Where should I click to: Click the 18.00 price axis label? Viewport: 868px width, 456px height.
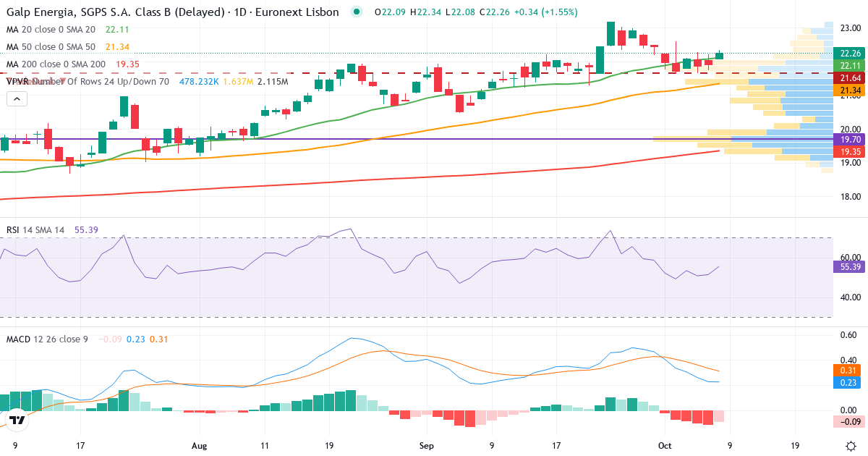[x=851, y=197]
